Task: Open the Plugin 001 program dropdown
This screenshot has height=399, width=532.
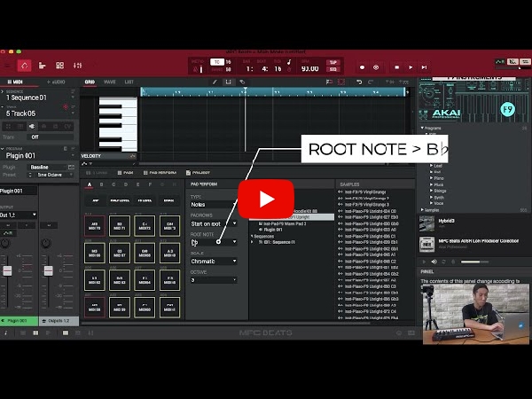Action: 73,155
